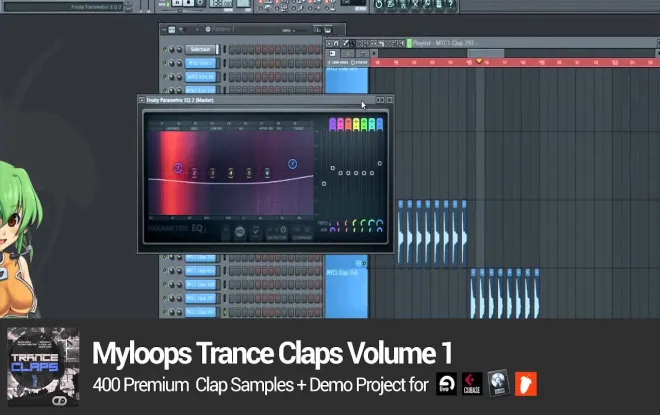This screenshot has width=660, height=415.
Task: Toggle the Monitor option in Parametric EQ
Action: click(277, 233)
